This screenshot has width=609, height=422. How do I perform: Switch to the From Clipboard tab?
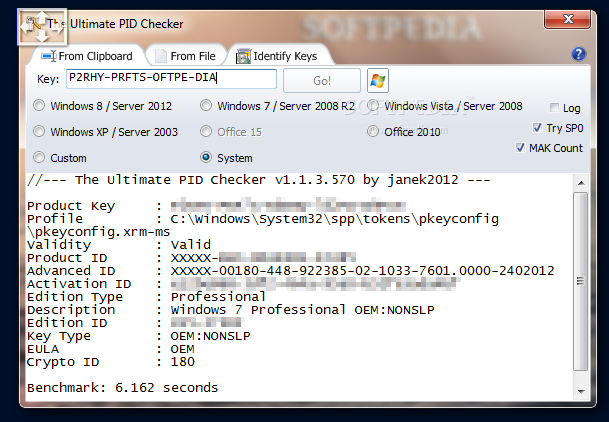[x=87, y=56]
